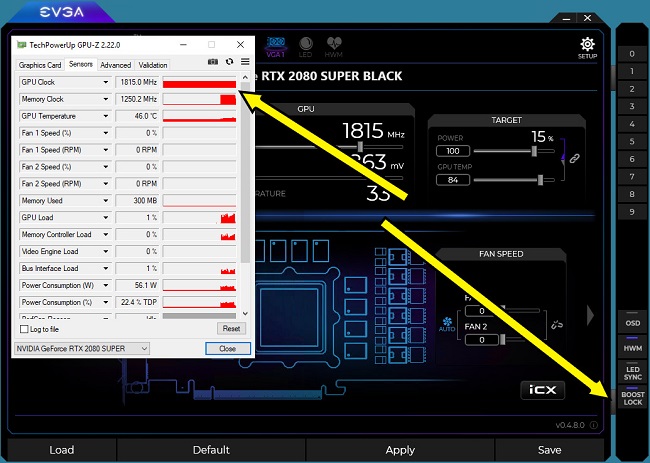
Task: Toggle the OSD button
Action: click(x=633, y=321)
